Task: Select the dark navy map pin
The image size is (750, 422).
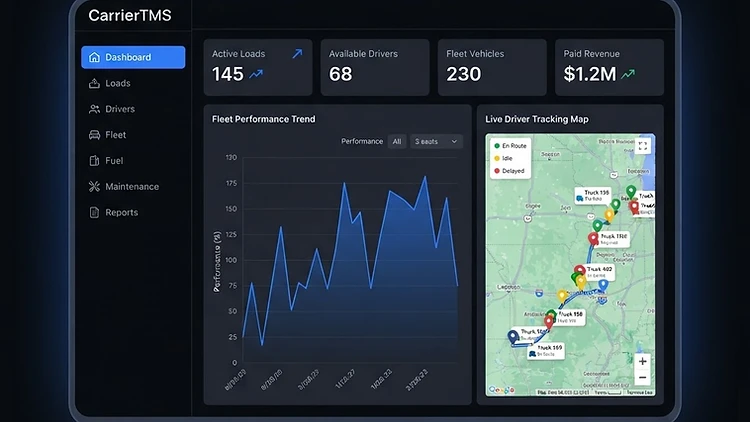Action: click(513, 336)
